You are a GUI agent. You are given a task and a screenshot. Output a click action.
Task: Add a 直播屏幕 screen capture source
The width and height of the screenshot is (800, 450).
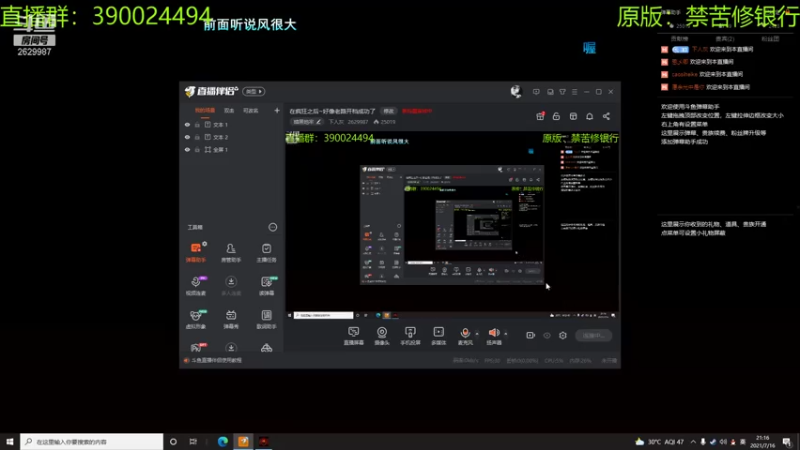(354, 336)
